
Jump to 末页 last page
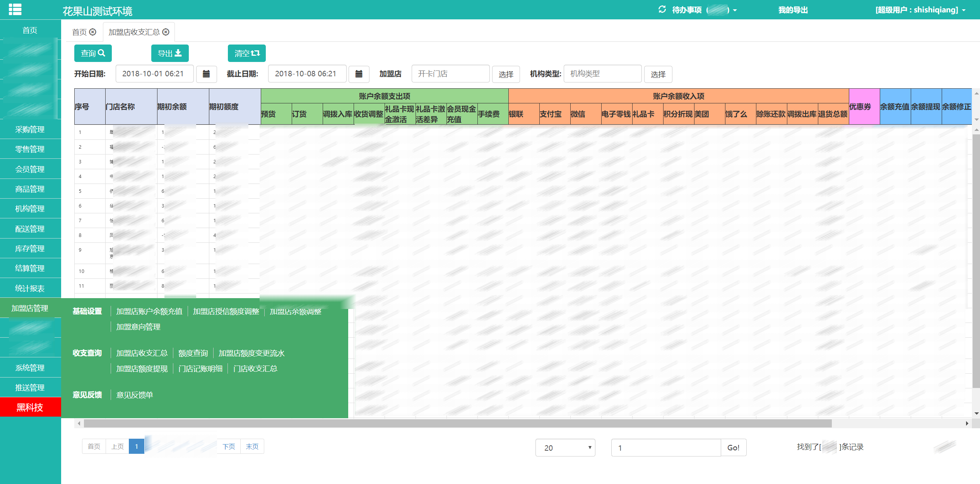point(252,446)
